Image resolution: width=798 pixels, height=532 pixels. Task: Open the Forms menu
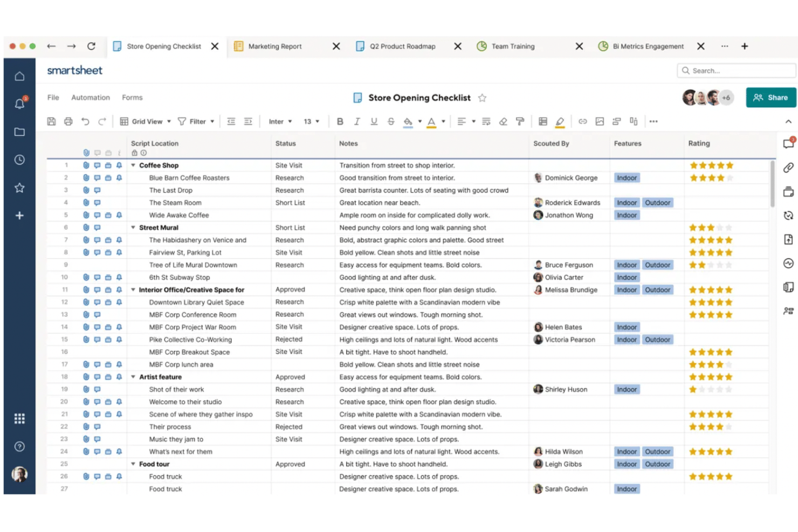click(132, 98)
